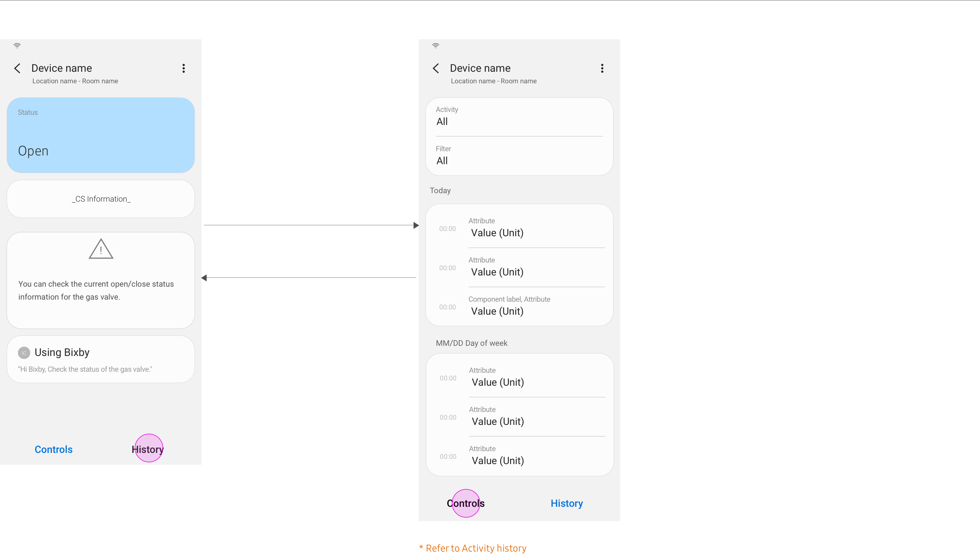Select Controls tab on left screen

tap(54, 449)
